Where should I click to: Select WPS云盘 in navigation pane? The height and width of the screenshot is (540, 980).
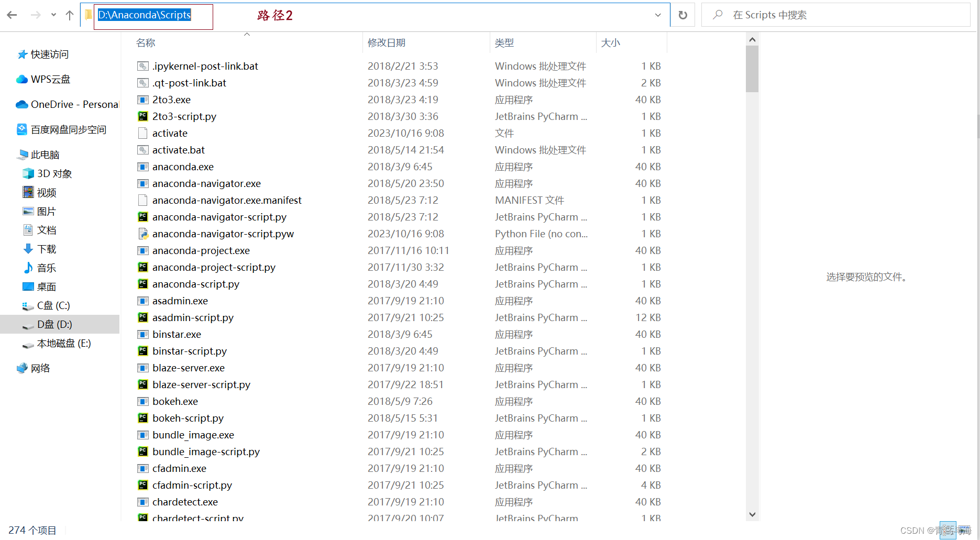point(43,79)
